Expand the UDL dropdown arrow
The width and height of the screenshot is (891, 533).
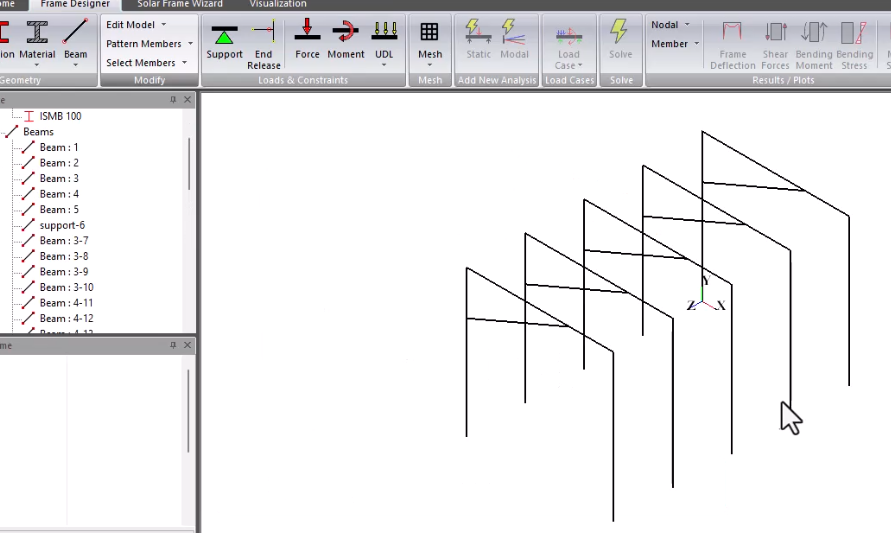pos(384,65)
